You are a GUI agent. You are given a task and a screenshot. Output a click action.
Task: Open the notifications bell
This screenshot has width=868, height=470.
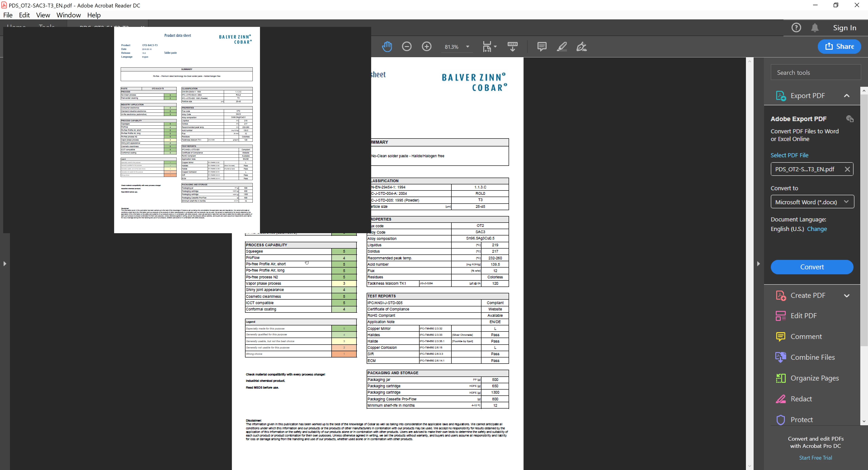click(x=815, y=28)
